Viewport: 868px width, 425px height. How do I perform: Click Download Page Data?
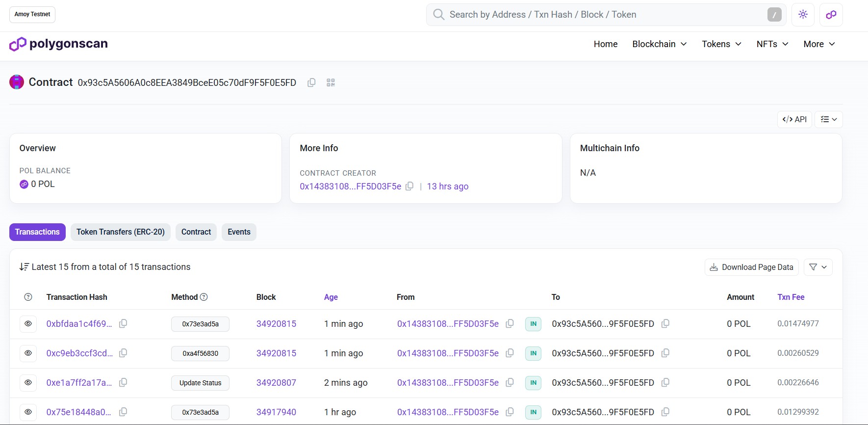tap(752, 267)
